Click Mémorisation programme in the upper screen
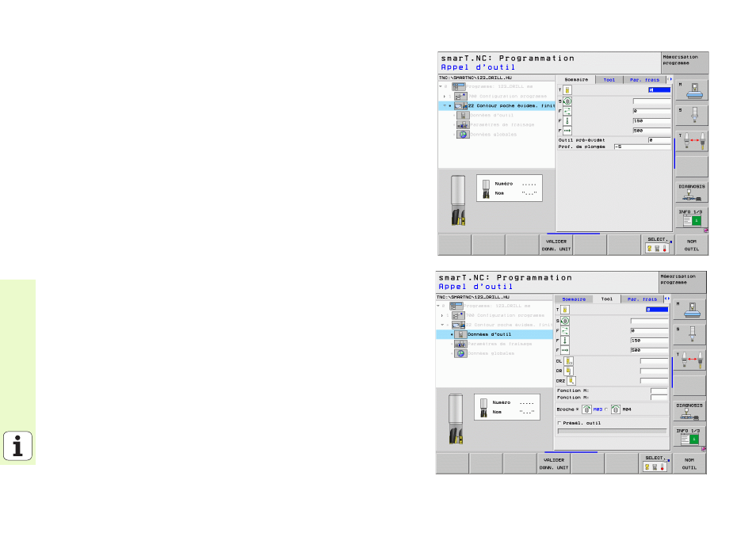The width and height of the screenshot is (756, 533). (685, 63)
